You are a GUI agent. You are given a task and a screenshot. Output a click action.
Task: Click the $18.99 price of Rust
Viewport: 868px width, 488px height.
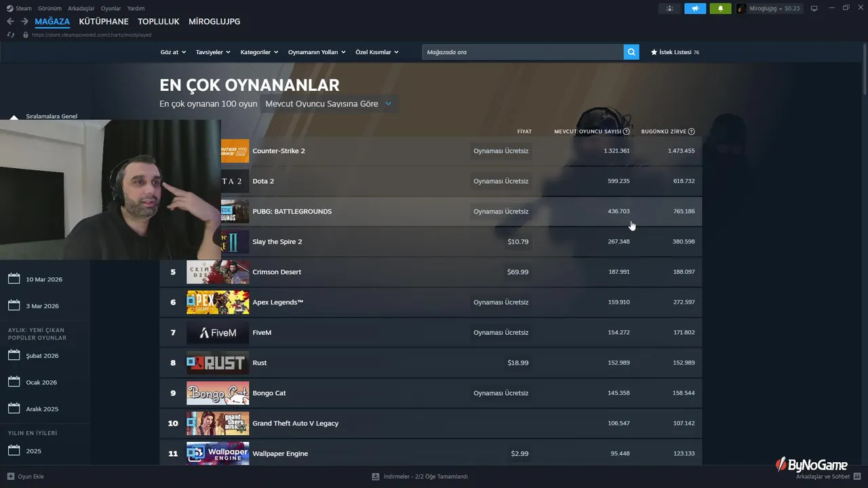point(518,363)
